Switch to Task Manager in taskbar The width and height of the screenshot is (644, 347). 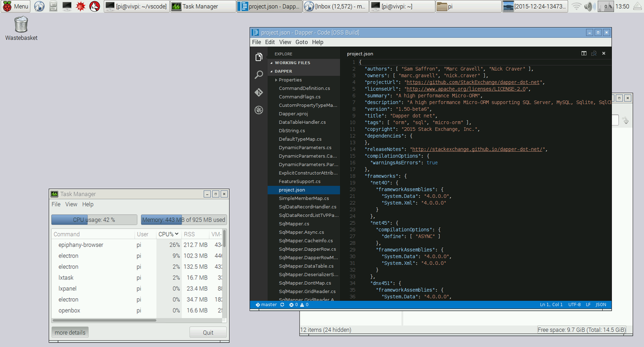tap(202, 6)
